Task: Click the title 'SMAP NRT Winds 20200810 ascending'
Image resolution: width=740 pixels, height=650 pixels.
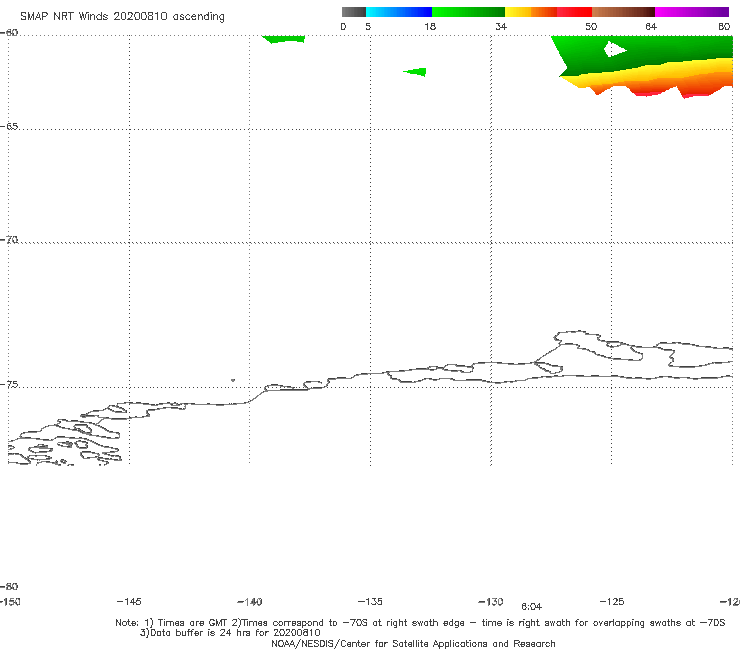Action: pos(122,17)
